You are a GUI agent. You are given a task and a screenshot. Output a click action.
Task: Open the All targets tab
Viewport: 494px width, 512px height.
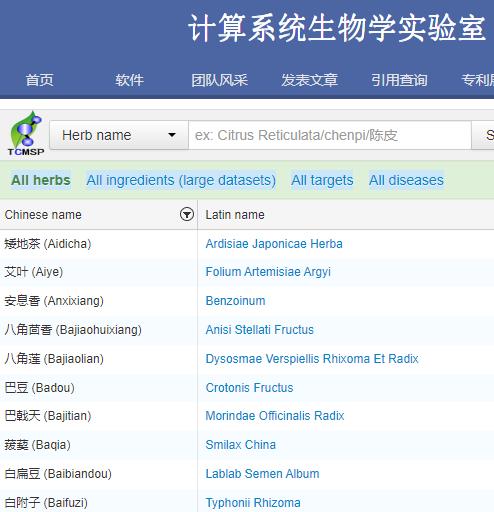[x=322, y=180]
